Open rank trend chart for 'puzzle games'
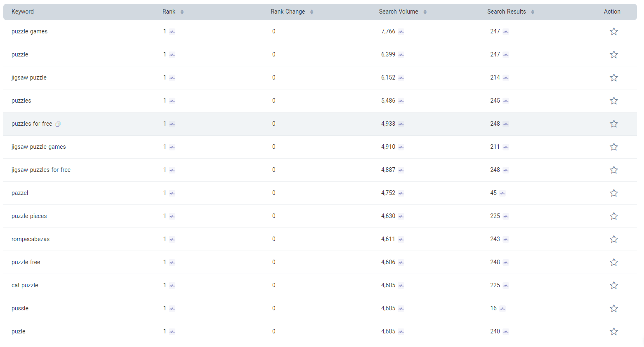Screen dimensions: 644x347 pos(172,32)
